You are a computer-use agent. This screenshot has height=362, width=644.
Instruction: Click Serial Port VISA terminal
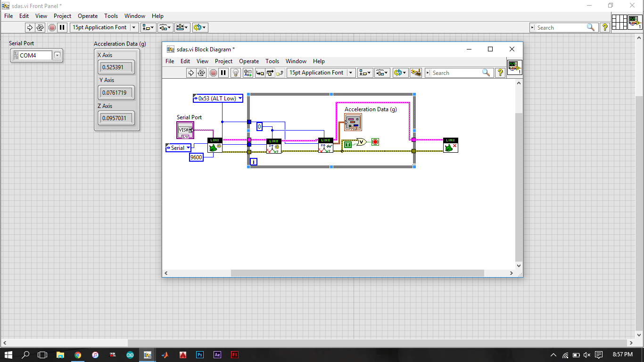(x=185, y=130)
